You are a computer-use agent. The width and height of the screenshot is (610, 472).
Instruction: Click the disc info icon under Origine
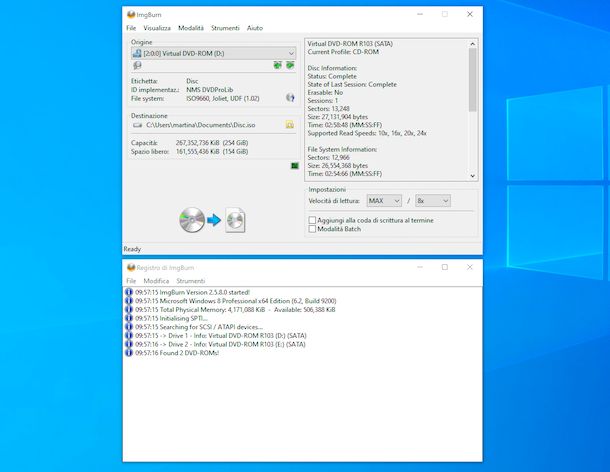pos(137,65)
